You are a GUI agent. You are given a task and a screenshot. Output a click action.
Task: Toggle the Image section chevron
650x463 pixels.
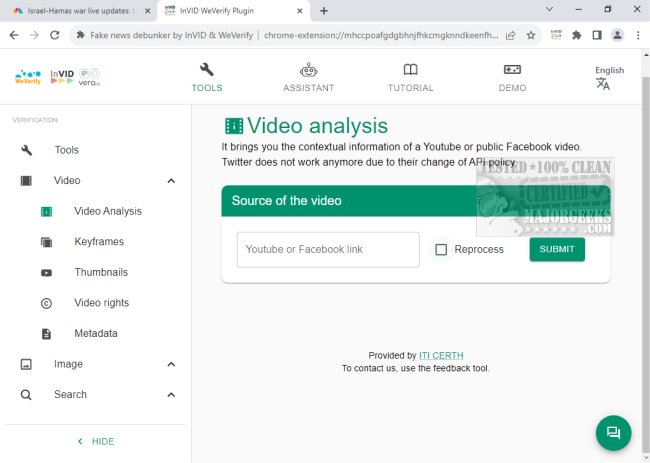point(171,364)
